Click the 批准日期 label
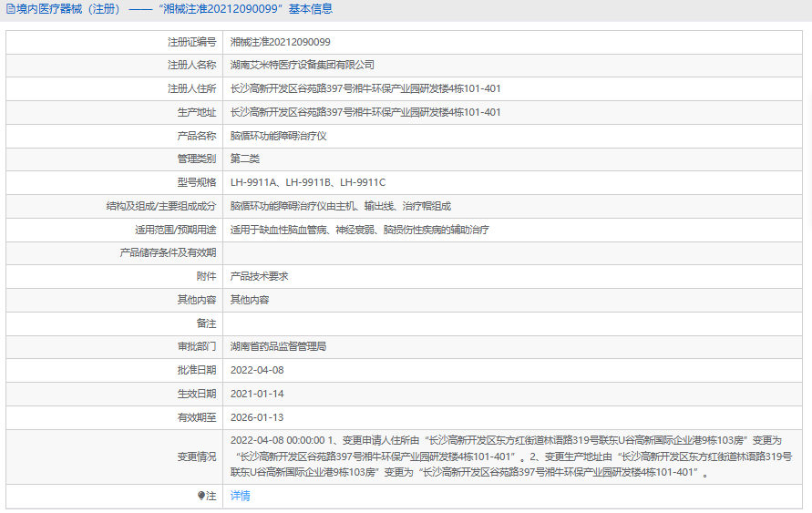The image size is (812, 513). [197, 370]
